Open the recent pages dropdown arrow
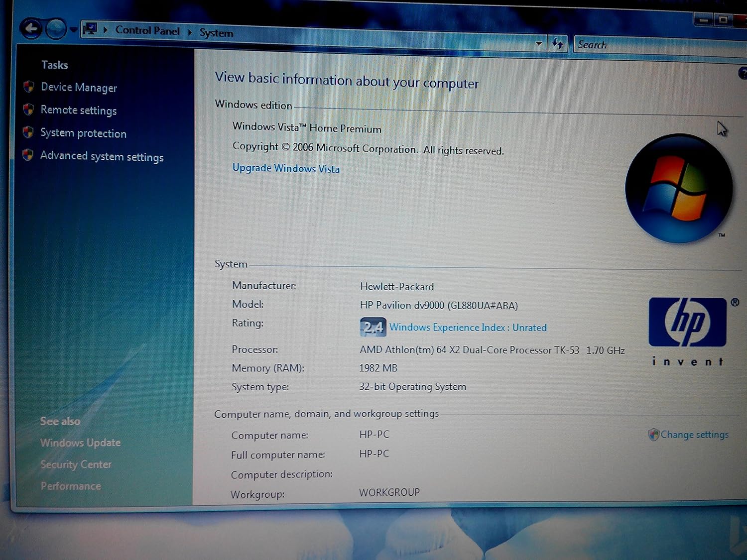This screenshot has width=747, height=560. click(x=74, y=29)
